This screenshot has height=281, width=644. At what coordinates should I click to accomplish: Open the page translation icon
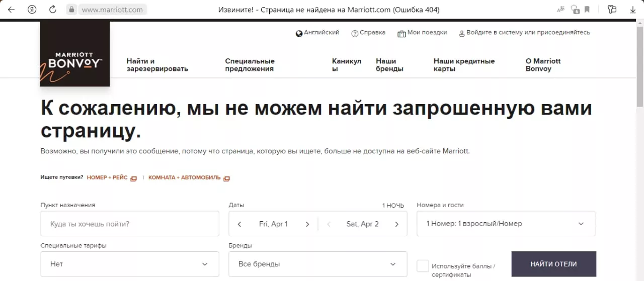(x=560, y=10)
